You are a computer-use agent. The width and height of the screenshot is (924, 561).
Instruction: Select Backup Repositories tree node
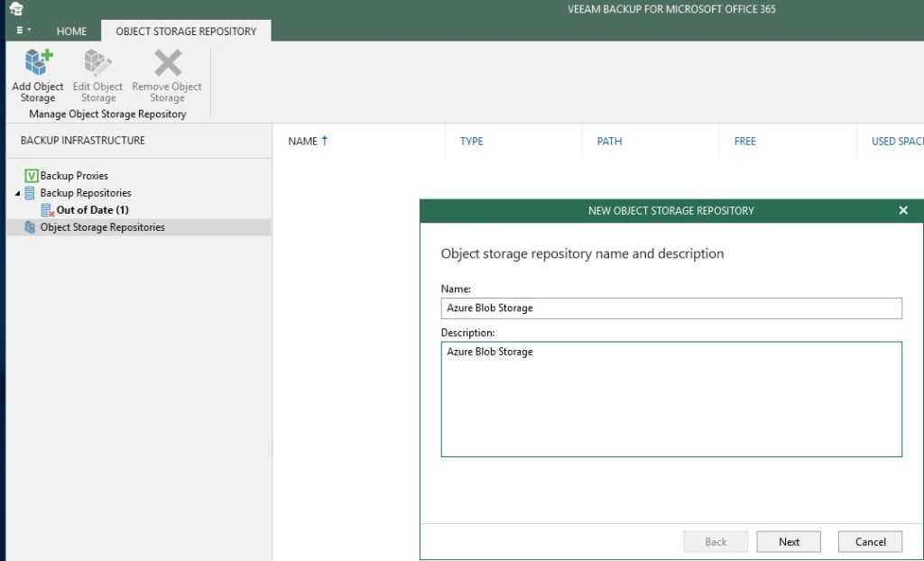pyautogui.click(x=86, y=193)
